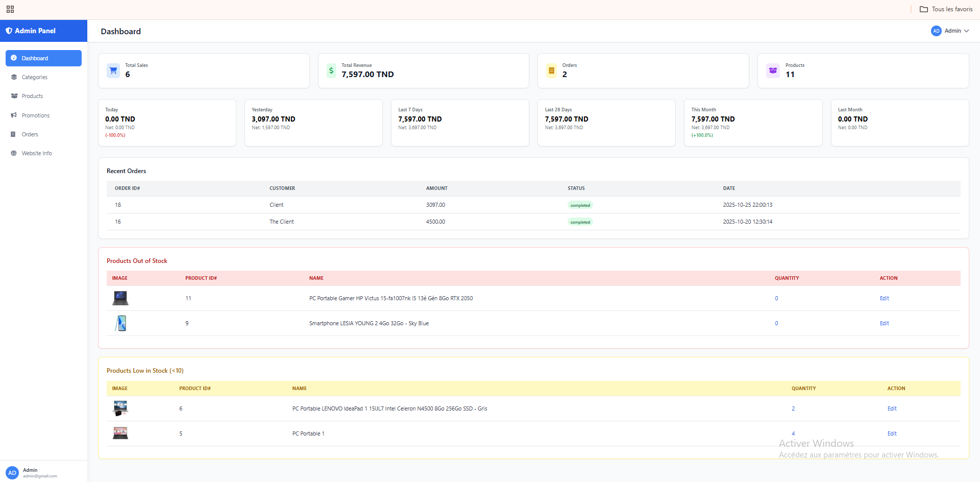Click the purple Products box icon
The height and width of the screenshot is (482, 980).
pyautogui.click(x=773, y=70)
